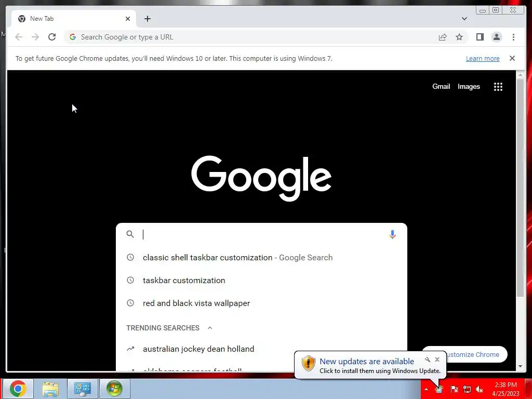This screenshot has width=532, height=399.
Task: Open Google Images link
Action: (x=469, y=87)
